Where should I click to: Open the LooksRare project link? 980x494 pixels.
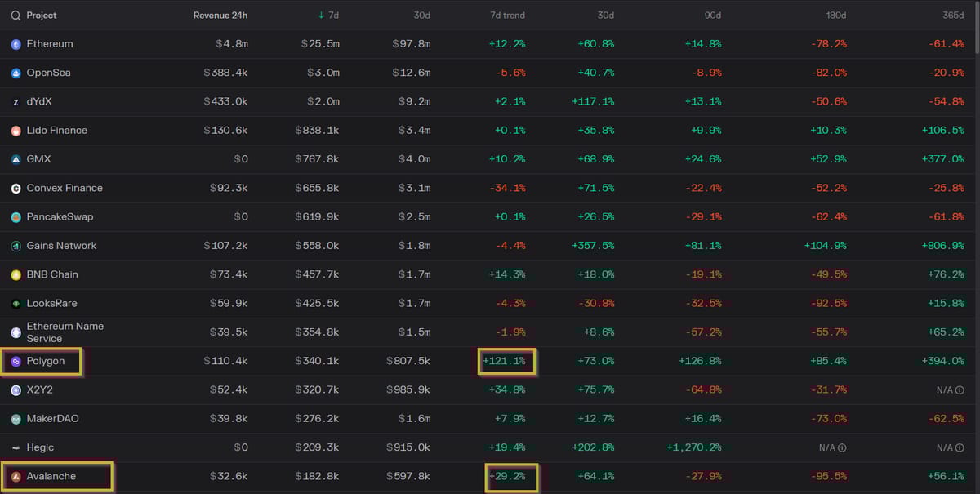tap(52, 304)
